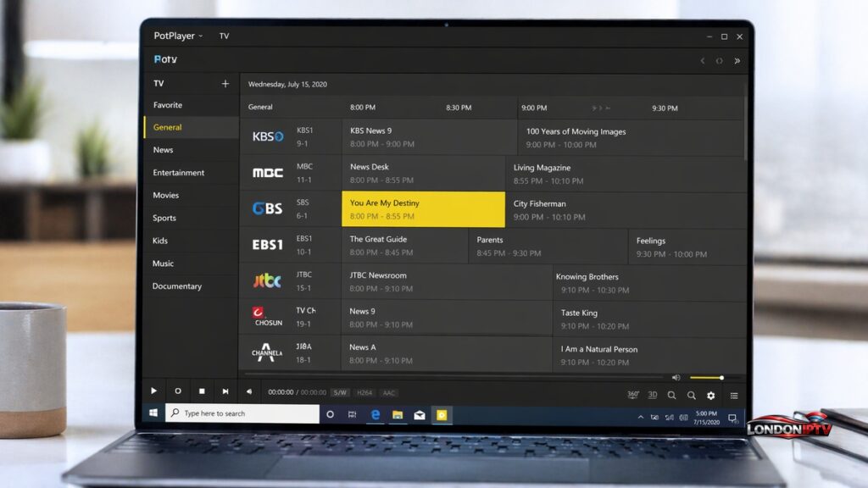Open the Feelings program
Viewport: 868px width, 488px height.
687,247
